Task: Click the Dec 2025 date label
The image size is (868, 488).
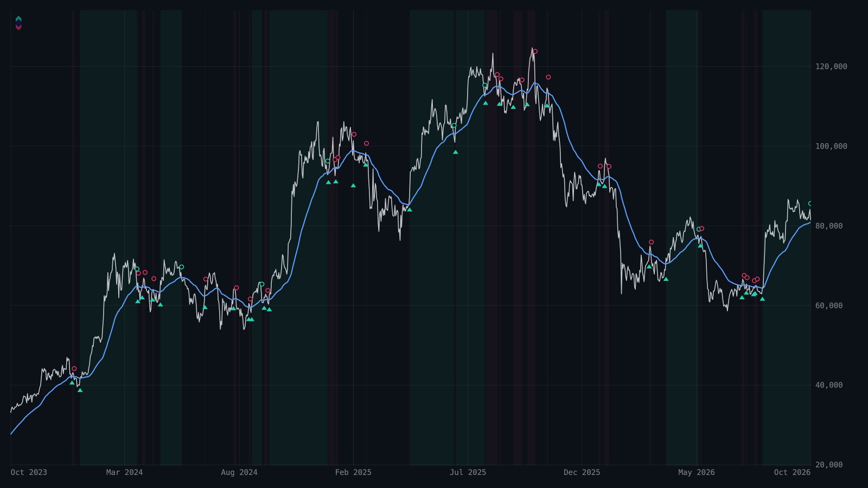Action: point(582,472)
